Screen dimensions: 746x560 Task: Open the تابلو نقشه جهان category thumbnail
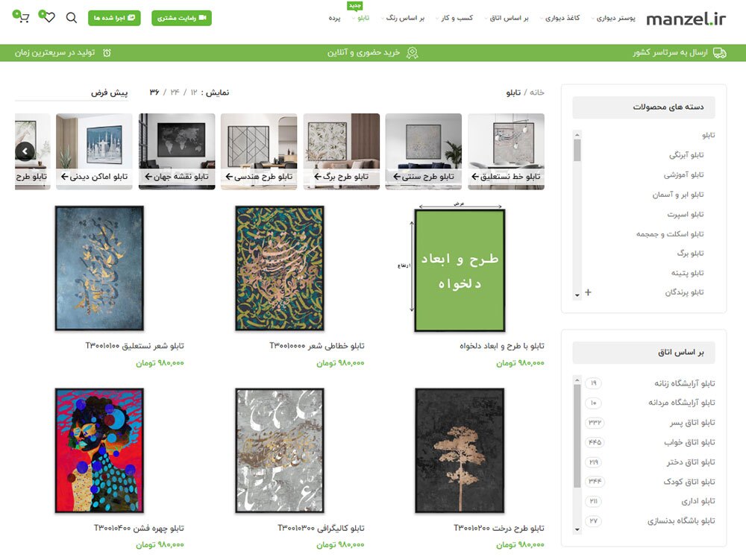(x=177, y=151)
